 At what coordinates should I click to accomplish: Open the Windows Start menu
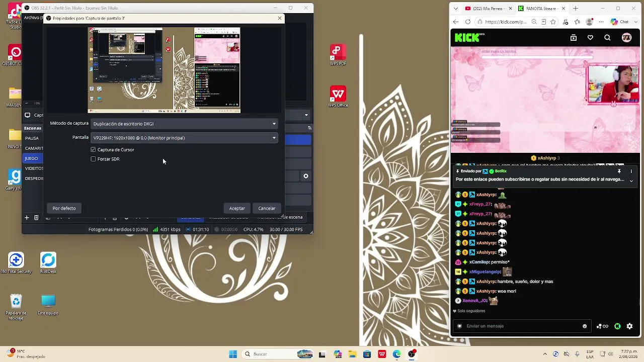tap(233, 354)
